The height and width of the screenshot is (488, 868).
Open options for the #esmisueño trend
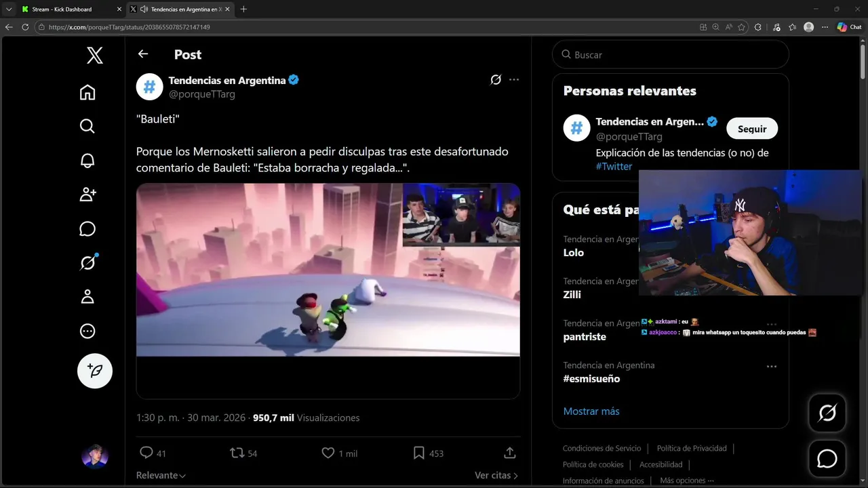pyautogui.click(x=771, y=366)
